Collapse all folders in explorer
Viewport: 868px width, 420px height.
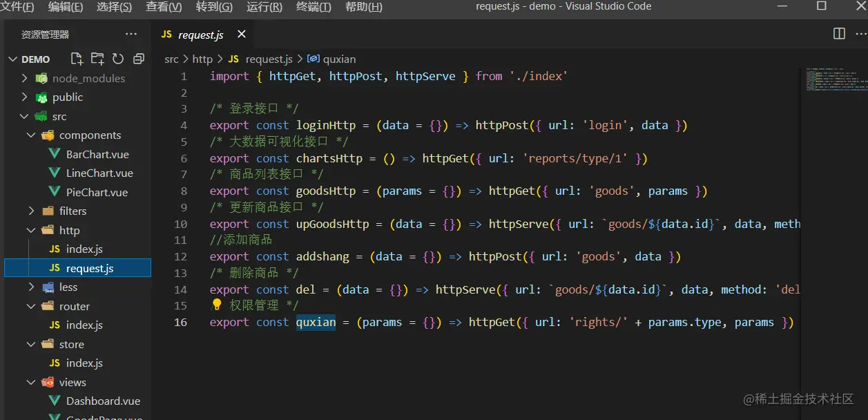pos(139,59)
